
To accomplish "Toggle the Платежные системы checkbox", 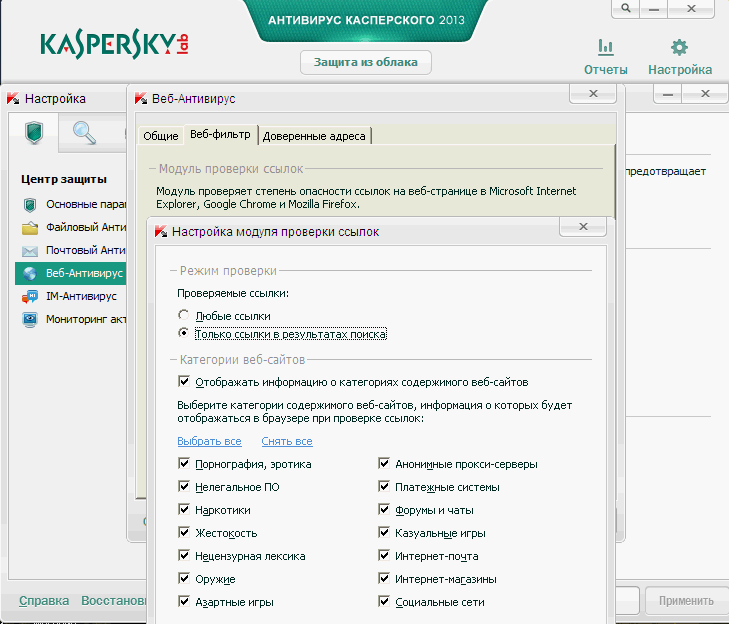I will (384, 486).
